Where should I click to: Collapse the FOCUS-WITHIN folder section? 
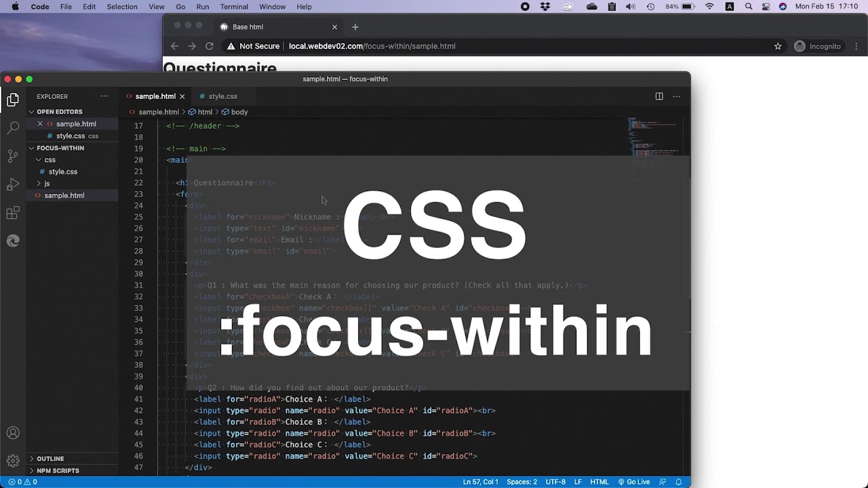pos(60,148)
